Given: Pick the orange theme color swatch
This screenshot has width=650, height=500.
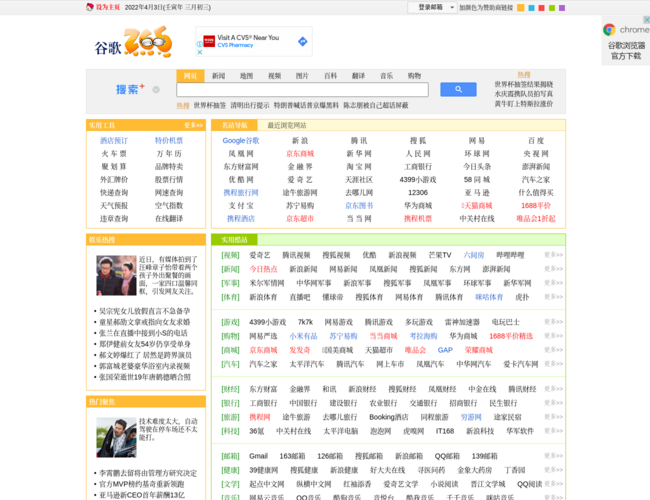Looking at the screenshot, I should (521, 7).
